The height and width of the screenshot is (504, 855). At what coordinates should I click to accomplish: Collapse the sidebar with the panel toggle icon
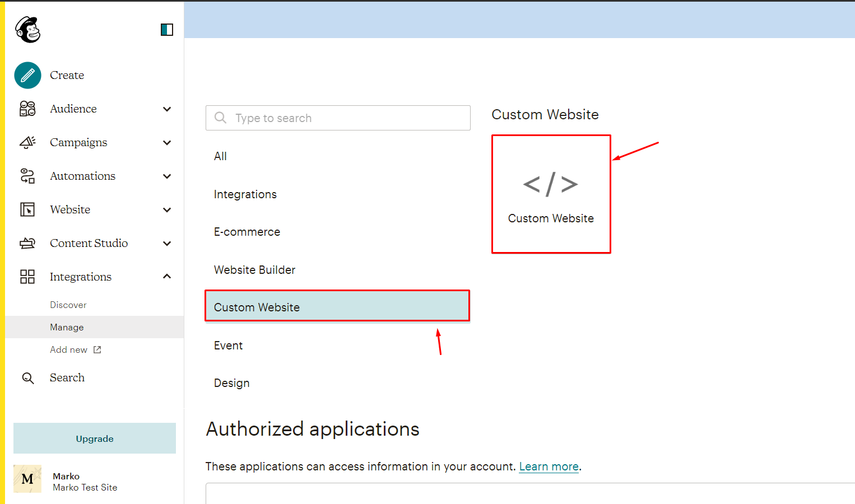pyautogui.click(x=167, y=30)
